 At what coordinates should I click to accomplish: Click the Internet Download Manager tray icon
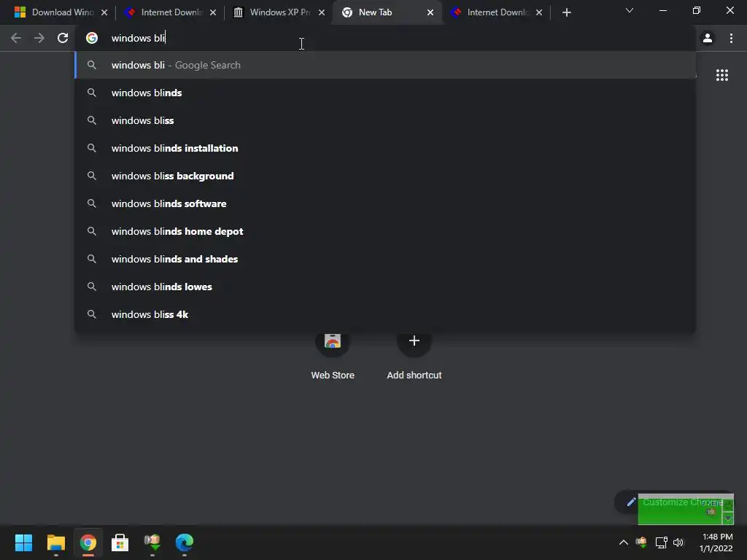tap(641, 542)
